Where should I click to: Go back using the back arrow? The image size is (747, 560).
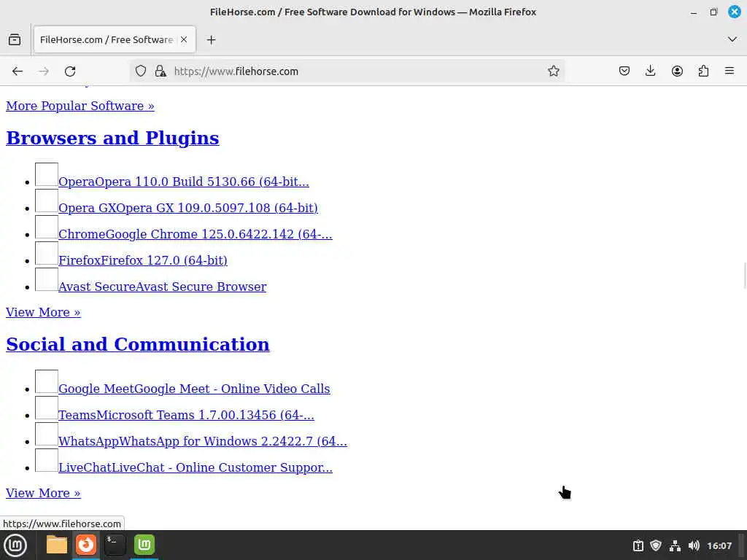(18, 71)
